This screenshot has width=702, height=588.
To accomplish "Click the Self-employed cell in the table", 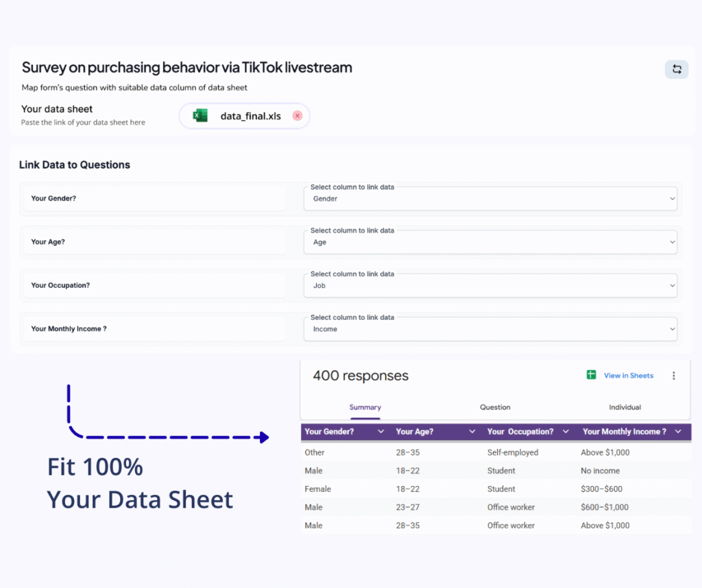I will (512, 452).
